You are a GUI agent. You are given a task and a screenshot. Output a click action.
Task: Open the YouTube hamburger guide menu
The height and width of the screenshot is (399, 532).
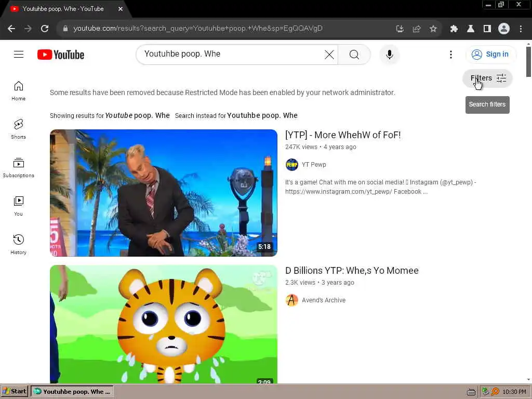[x=19, y=54]
